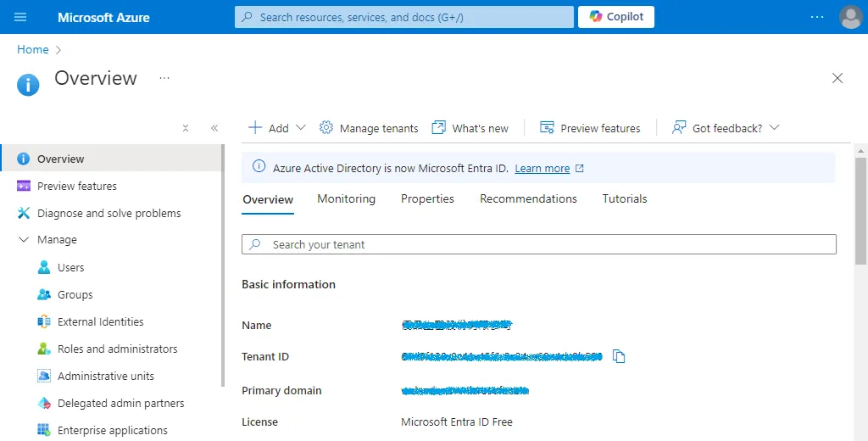Image resolution: width=868 pixels, height=441 pixels.
Task: Open the Add dropdown in toolbar
Action: point(277,128)
